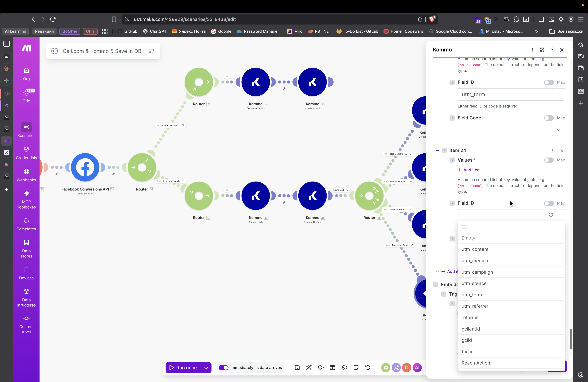The height and width of the screenshot is (382, 588).
Task: Click the auto-align magic wand icon
Action: 309,368
